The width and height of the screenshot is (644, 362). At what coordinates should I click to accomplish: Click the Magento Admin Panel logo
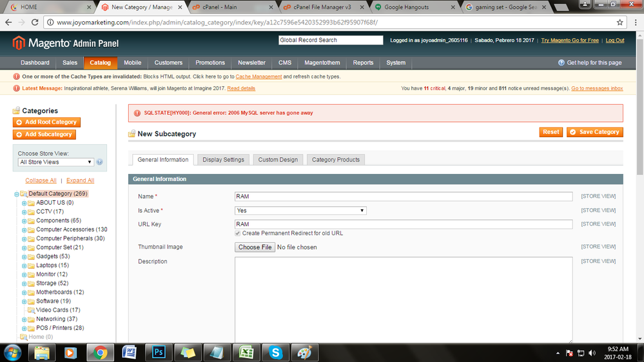[x=66, y=43]
